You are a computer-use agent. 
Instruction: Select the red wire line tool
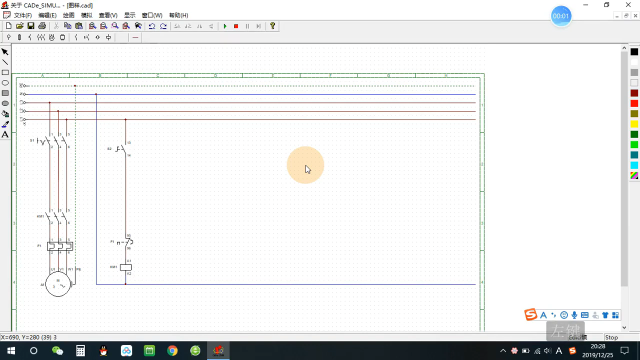pos(136,38)
